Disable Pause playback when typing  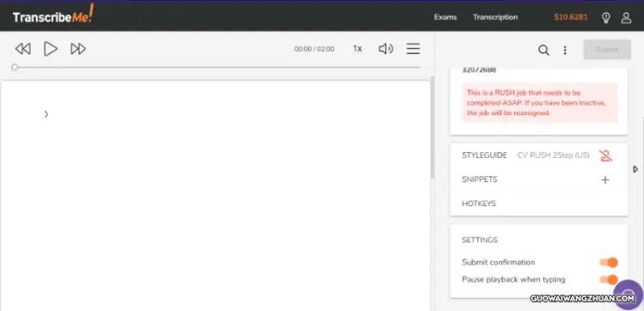608,280
